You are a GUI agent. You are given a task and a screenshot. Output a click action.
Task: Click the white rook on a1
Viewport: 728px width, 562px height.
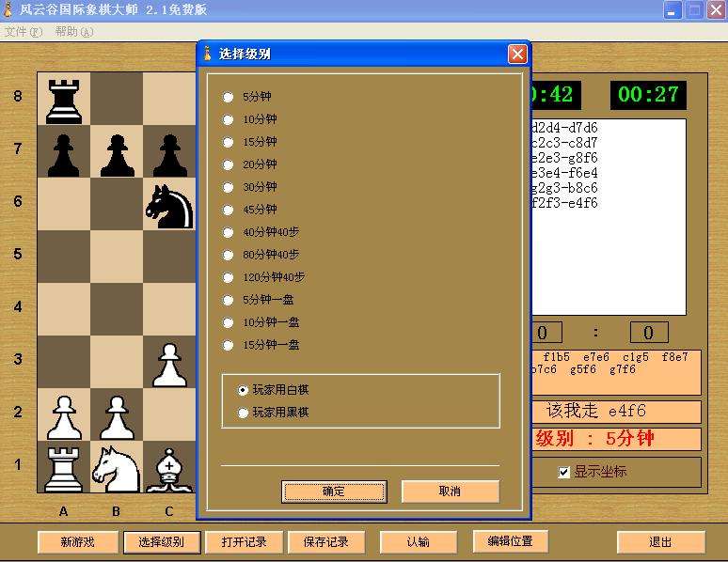click(64, 469)
